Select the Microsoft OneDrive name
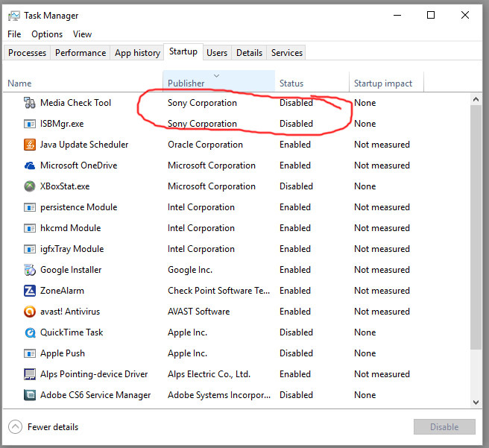Viewport: 489px width, 448px height. click(x=78, y=165)
